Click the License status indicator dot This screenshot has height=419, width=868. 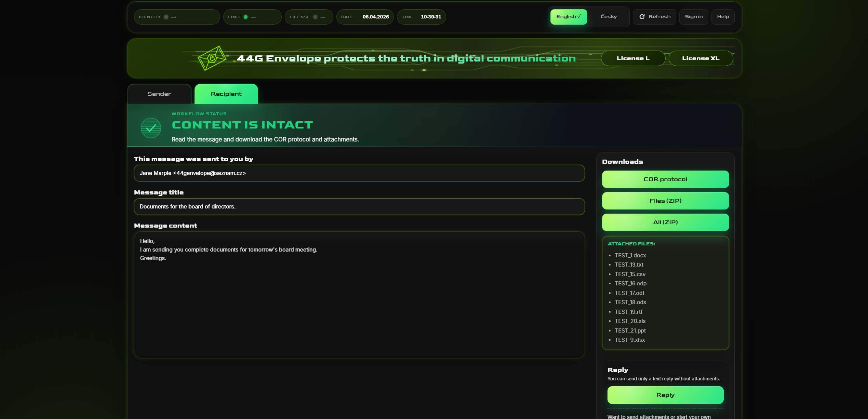[315, 17]
